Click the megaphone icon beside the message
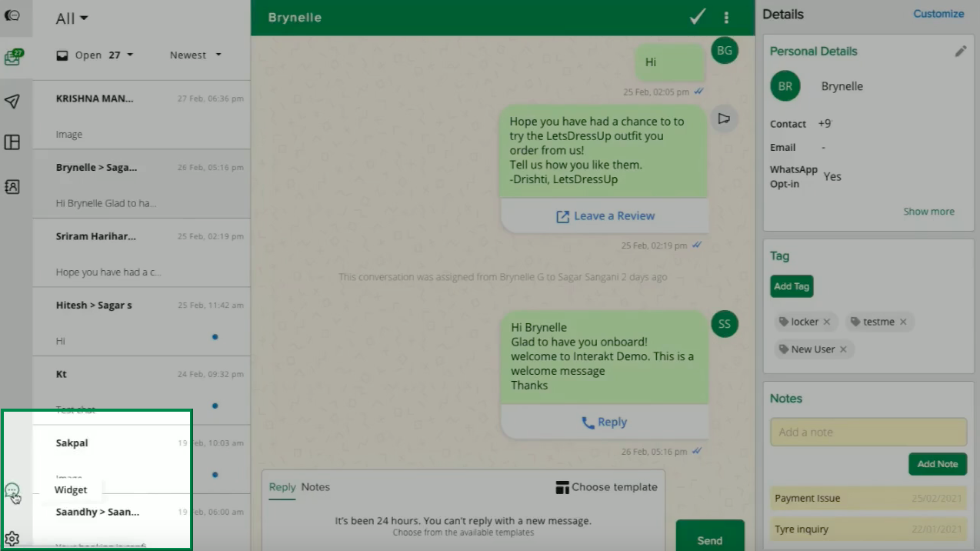The image size is (980, 551). point(723,118)
